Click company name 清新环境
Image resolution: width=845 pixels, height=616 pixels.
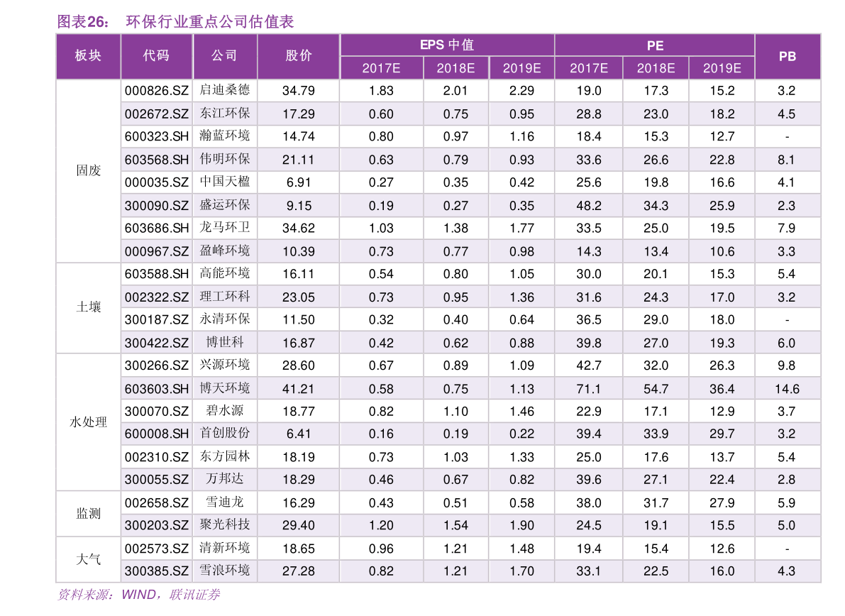coord(225,548)
